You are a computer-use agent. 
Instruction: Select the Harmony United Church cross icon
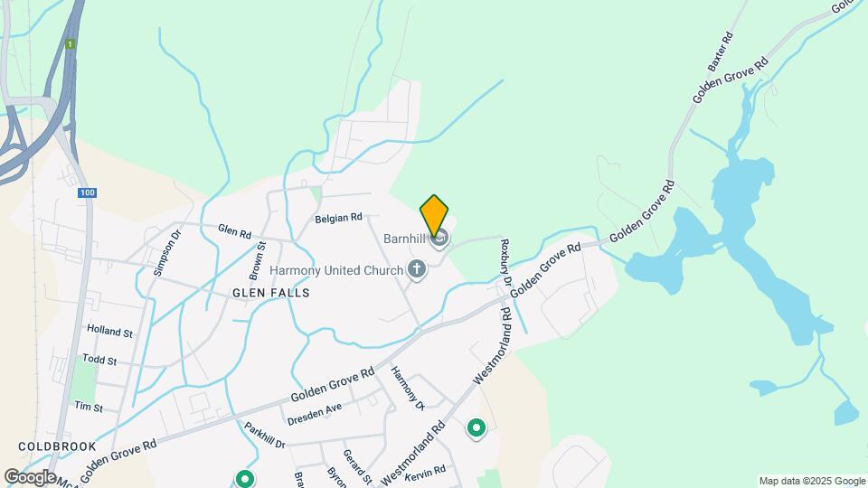click(416, 270)
